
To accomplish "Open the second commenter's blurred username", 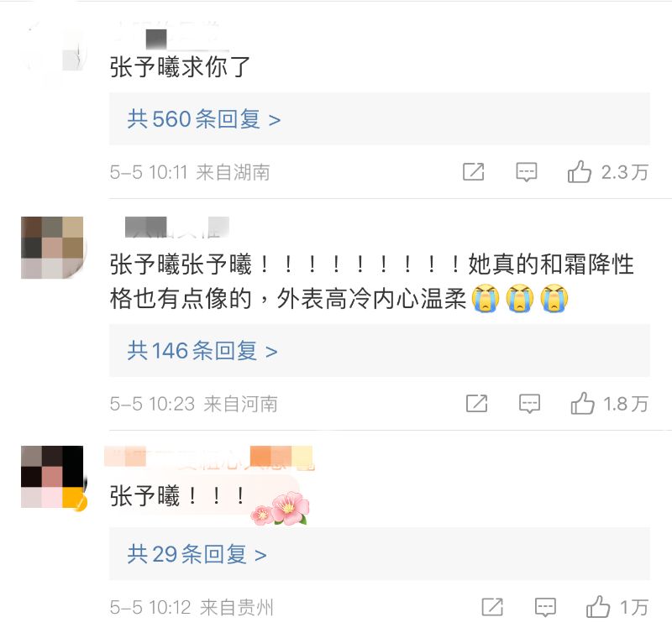I will click(177, 227).
